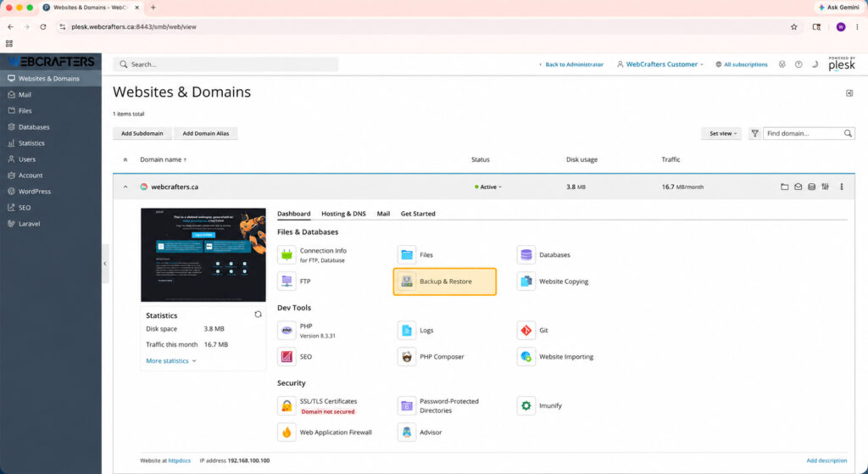Select the Dashboard tab
Screen dimensions: 868x474
point(293,214)
